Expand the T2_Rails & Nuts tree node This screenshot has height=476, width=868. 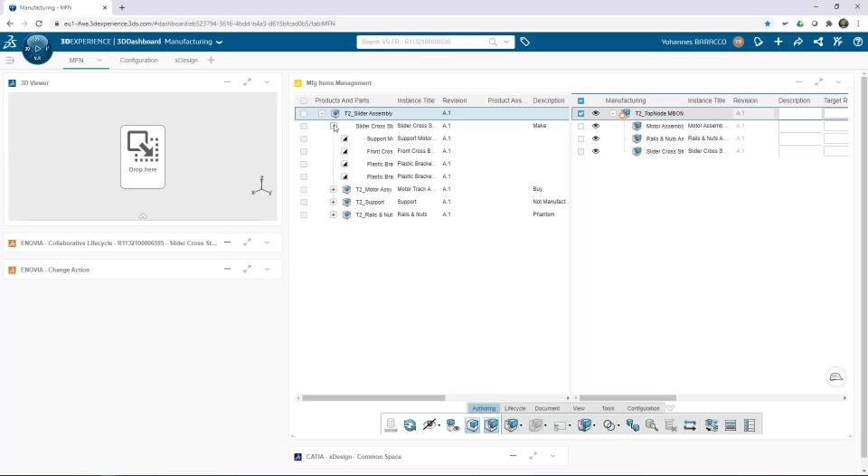(x=334, y=214)
